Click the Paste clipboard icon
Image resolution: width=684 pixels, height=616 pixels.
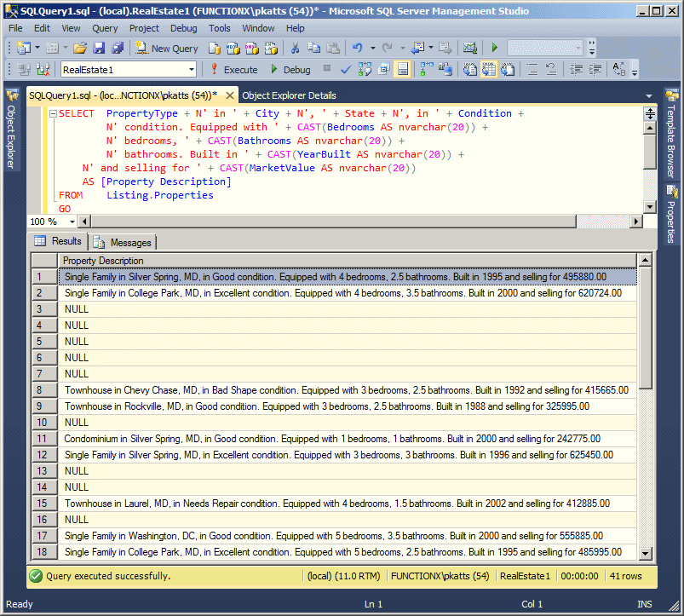tap(333, 48)
